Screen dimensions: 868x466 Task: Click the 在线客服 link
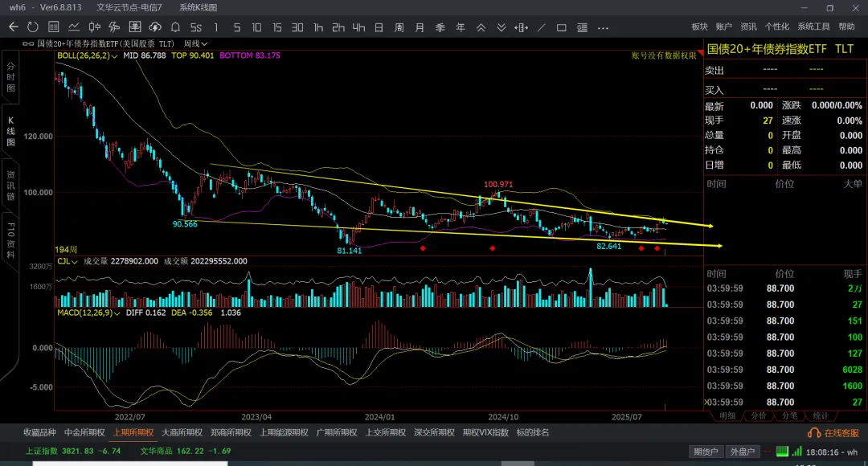click(842, 433)
